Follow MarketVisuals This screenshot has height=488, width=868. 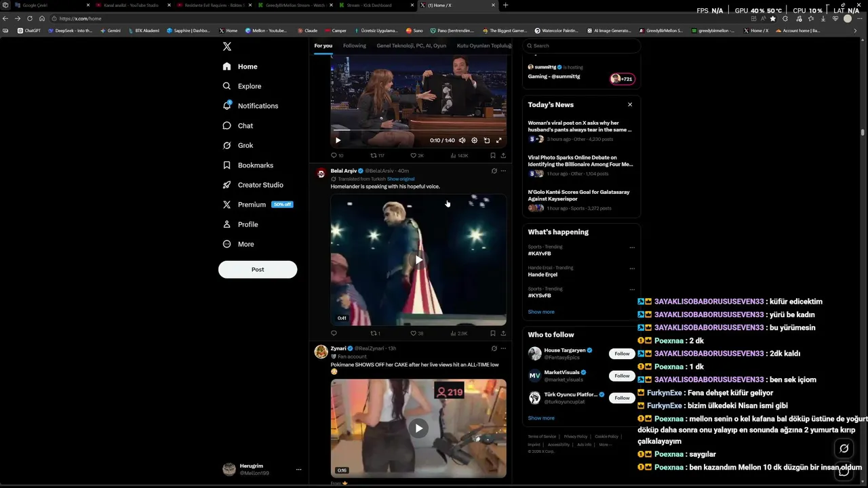pyautogui.click(x=622, y=375)
